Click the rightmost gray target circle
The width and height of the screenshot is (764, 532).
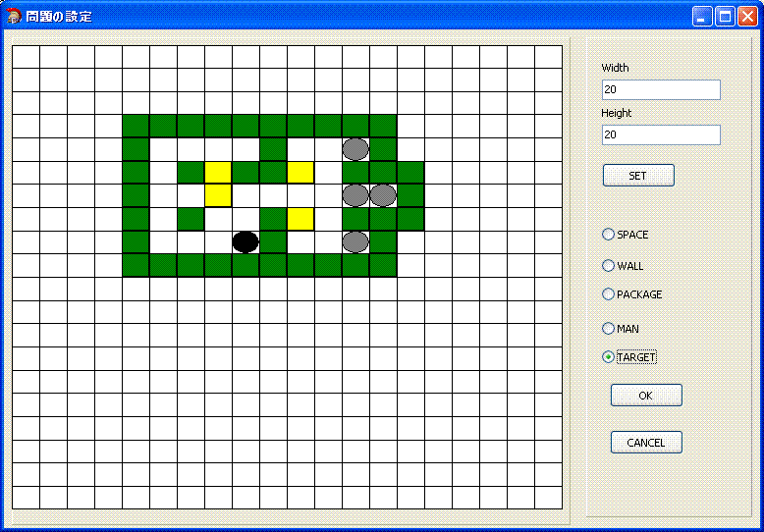[x=383, y=195]
